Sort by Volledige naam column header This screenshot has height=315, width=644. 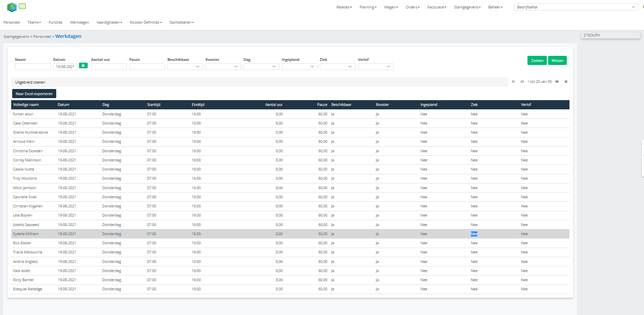[x=26, y=105]
